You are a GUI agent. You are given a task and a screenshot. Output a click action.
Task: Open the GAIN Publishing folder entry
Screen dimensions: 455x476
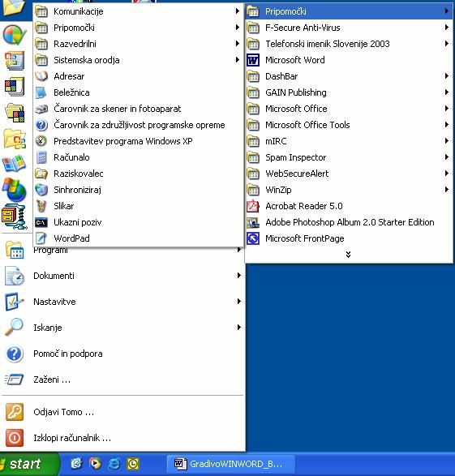pos(349,92)
